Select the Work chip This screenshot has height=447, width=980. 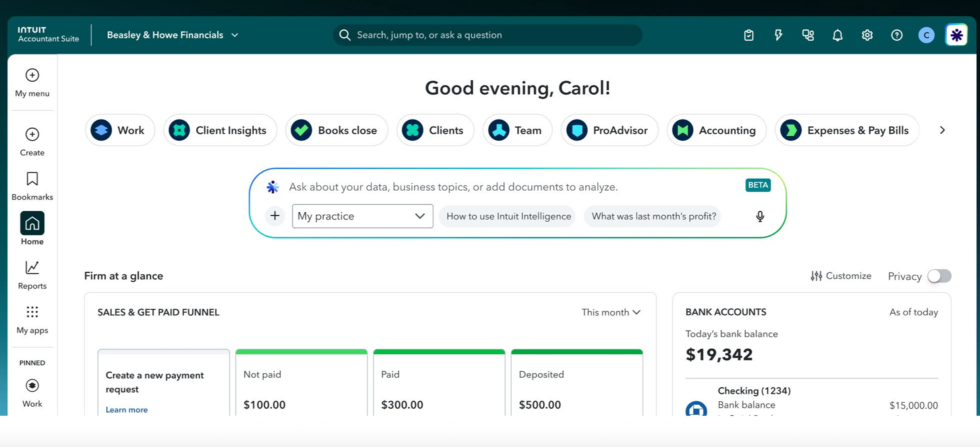[120, 131]
